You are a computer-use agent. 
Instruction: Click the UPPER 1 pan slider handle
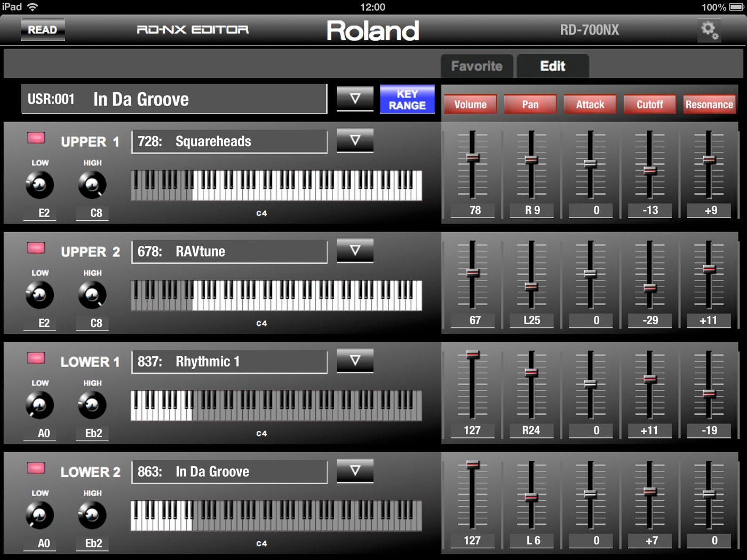[x=531, y=159]
